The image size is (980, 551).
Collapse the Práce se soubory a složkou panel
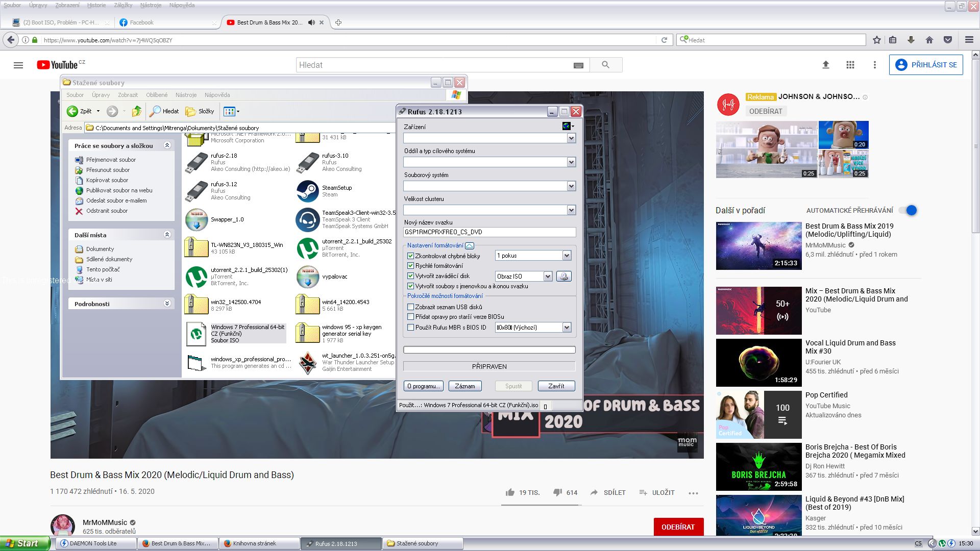[167, 145]
